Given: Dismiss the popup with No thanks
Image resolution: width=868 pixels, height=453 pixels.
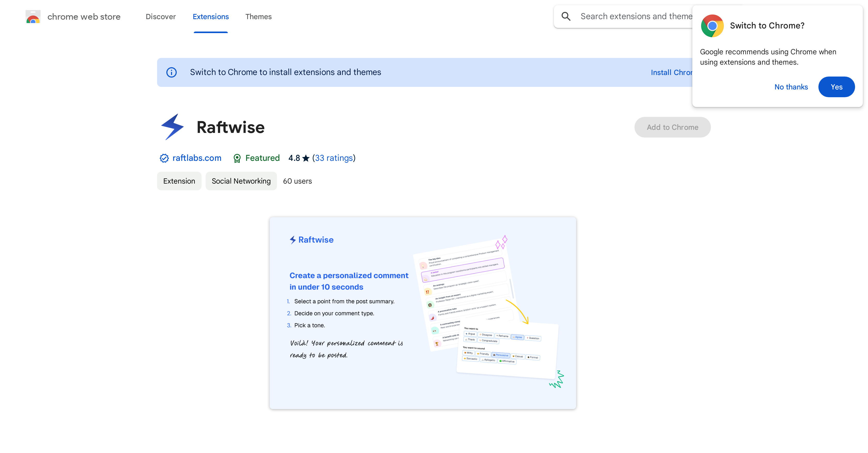Looking at the screenshot, I should (x=791, y=87).
